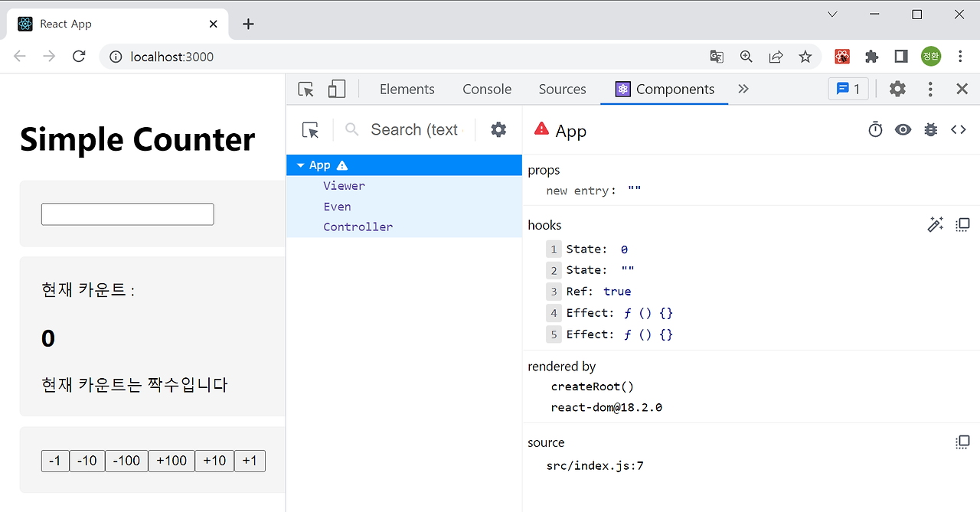Click the text input in Simple Counter

pos(127,214)
